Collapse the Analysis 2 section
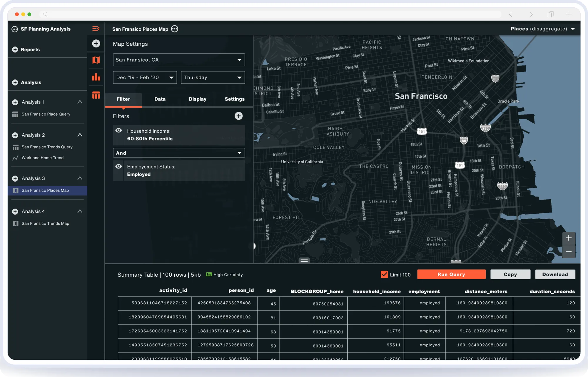 point(80,135)
